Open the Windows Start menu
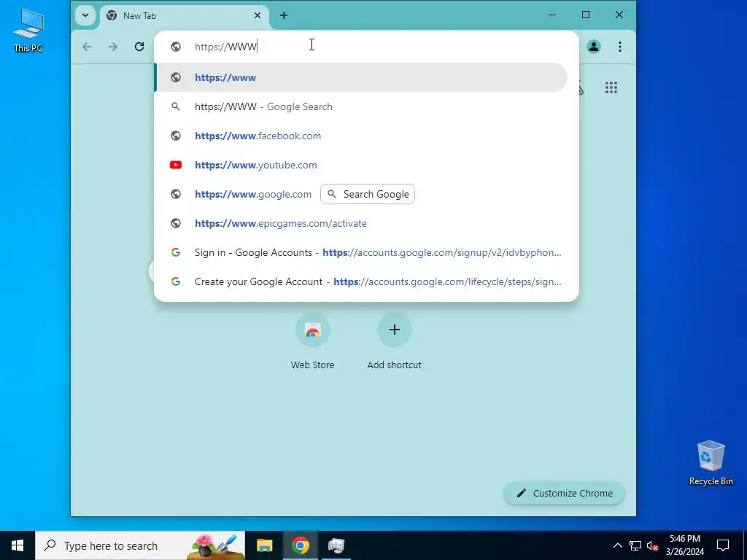This screenshot has height=560, width=747. pyautogui.click(x=18, y=545)
